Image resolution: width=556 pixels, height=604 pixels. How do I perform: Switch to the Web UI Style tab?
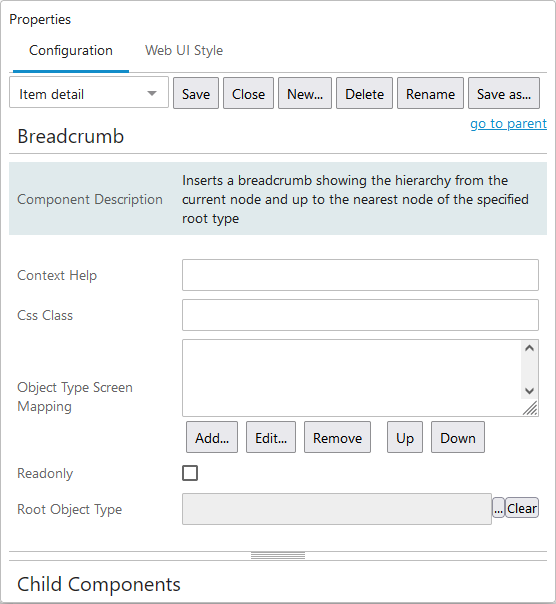pos(184,50)
